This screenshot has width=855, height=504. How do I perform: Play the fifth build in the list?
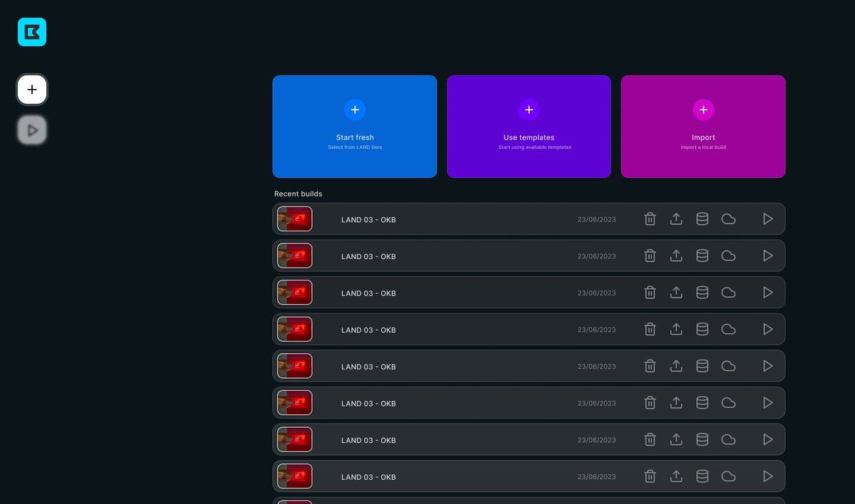[767, 366]
